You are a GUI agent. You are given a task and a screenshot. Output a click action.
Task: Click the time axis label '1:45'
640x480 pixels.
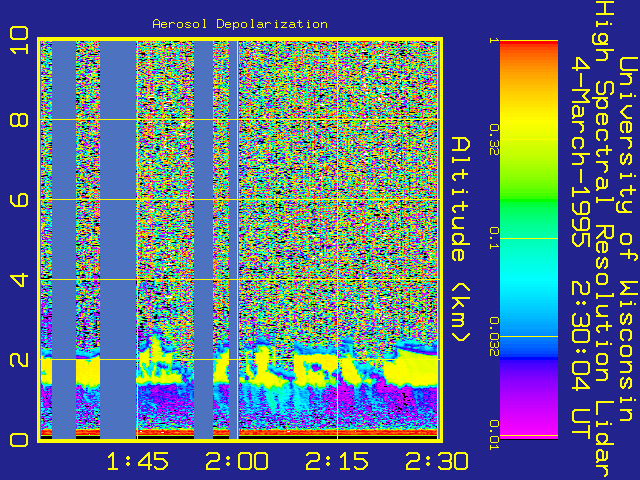tap(138, 461)
